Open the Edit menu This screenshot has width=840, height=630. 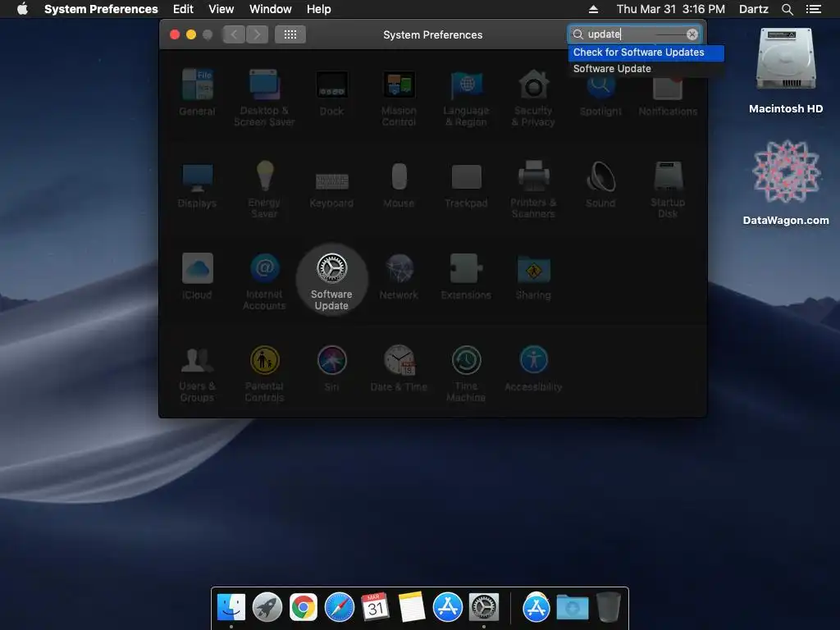(x=183, y=9)
